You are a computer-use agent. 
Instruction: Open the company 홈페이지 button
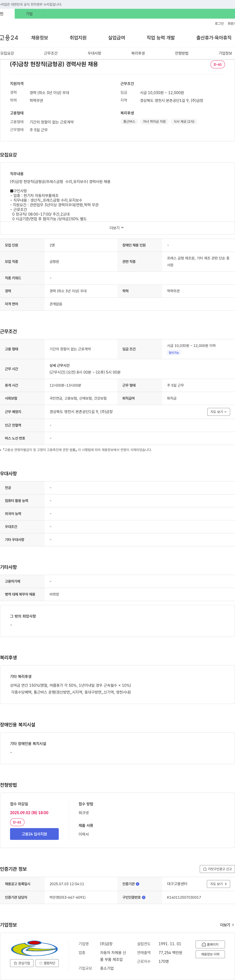(210, 944)
